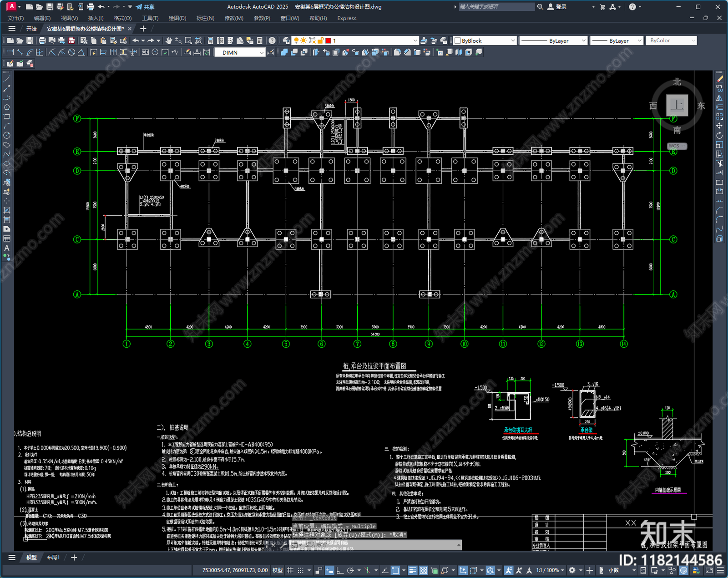
Task: Toggle the drawing grid display in the status bar
Action: click(x=290, y=570)
